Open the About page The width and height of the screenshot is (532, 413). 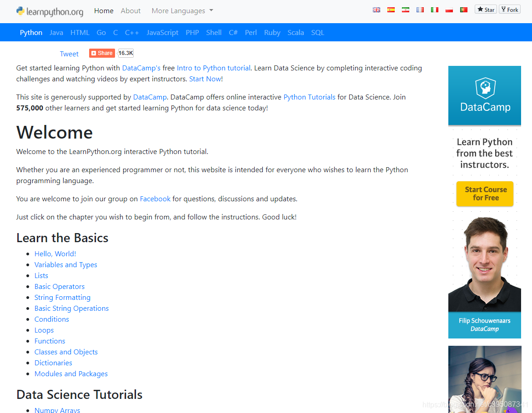point(130,11)
